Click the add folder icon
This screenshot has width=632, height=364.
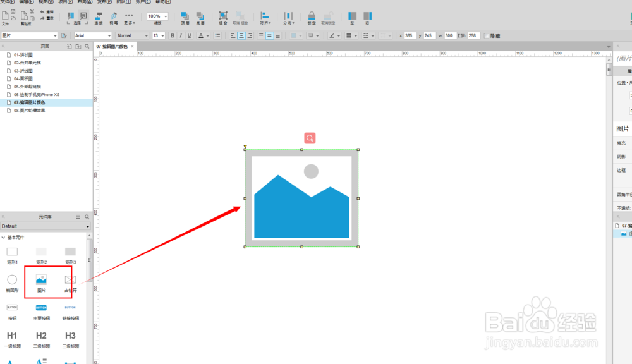coord(78,46)
